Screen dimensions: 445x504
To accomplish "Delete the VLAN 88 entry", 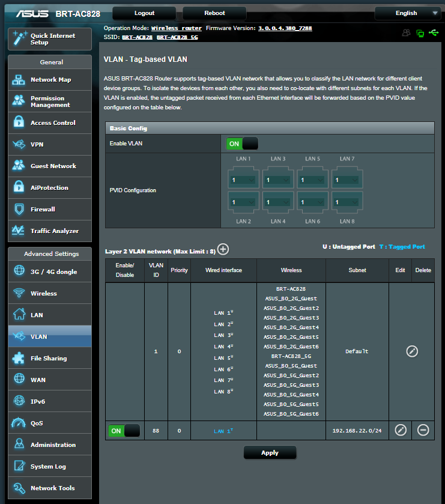I will pos(423,430).
